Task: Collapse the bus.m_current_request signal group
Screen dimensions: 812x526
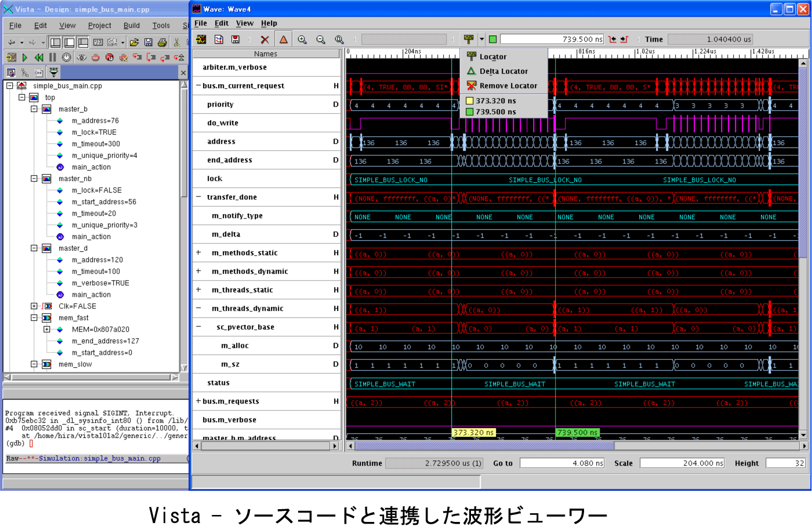Action: click(x=198, y=86)
